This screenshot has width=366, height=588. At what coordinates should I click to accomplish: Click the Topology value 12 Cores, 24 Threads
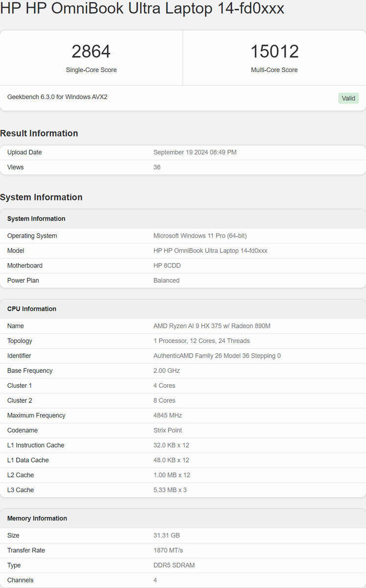pyautogui.click(x=201, y=341)
